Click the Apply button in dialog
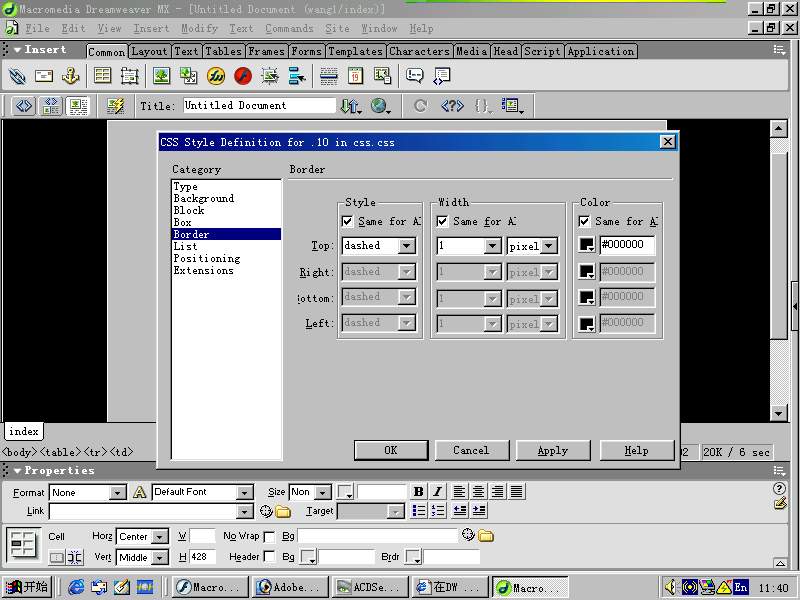This screenshot has height=600, width=800. (552, 451)
